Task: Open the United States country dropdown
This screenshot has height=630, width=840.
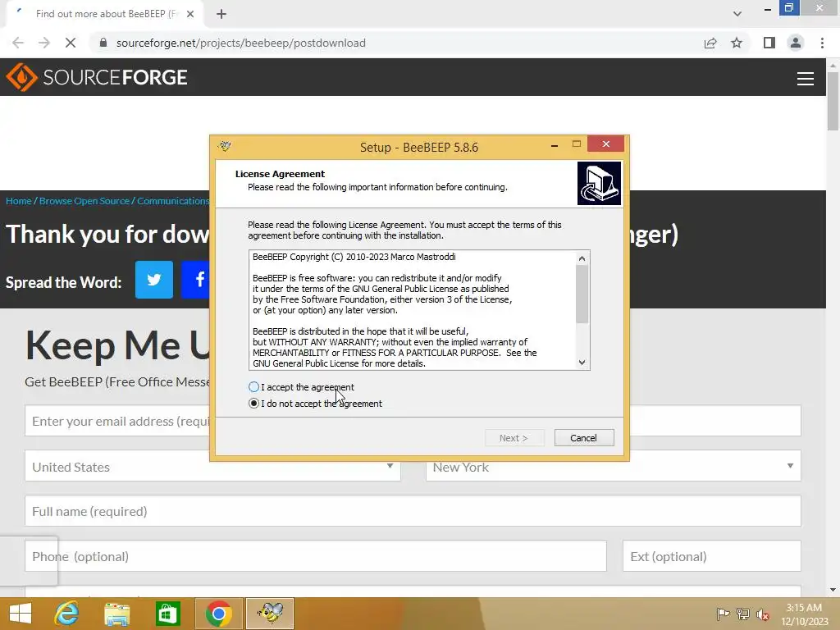Action: click(x=212, y=467)
